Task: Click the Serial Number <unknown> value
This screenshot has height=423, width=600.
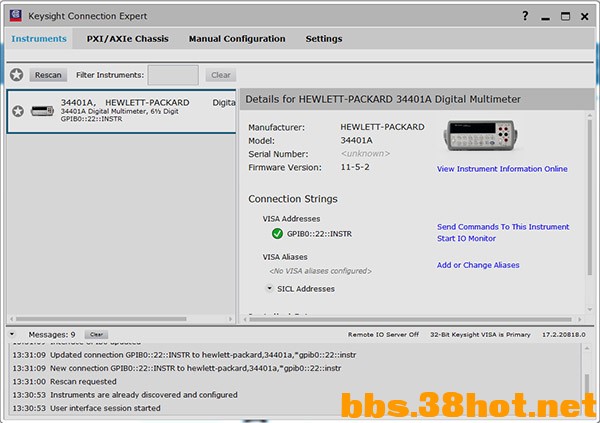Action: [365, 154]
